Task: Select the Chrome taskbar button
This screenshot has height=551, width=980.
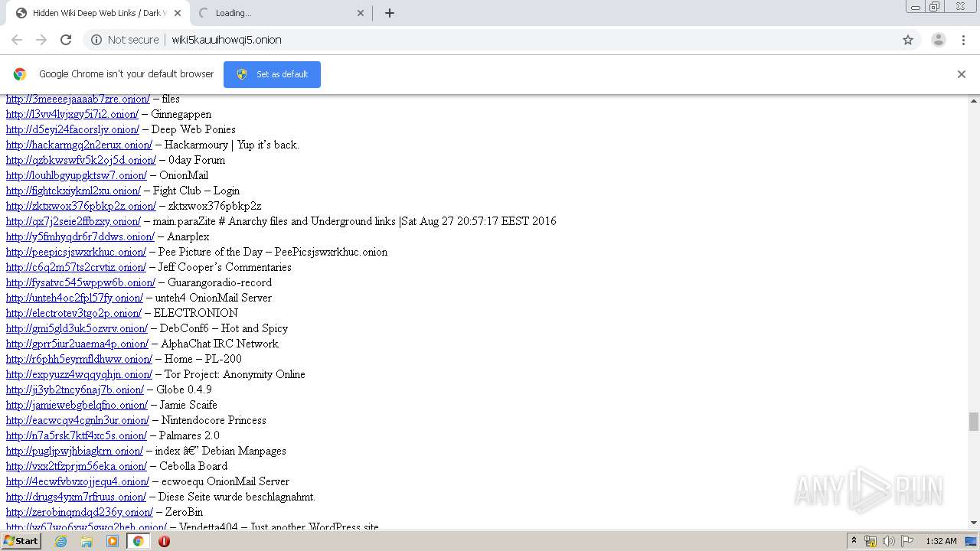Action: (x=138, y=541)
